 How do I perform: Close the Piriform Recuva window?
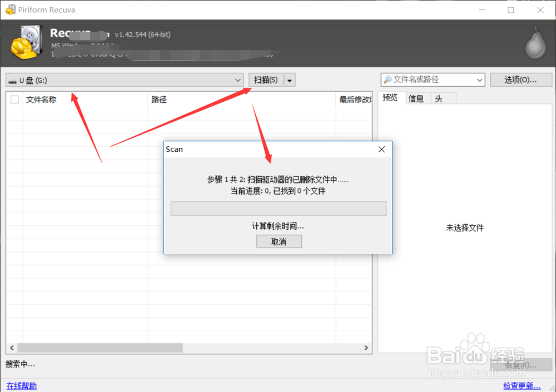point(540,10)
